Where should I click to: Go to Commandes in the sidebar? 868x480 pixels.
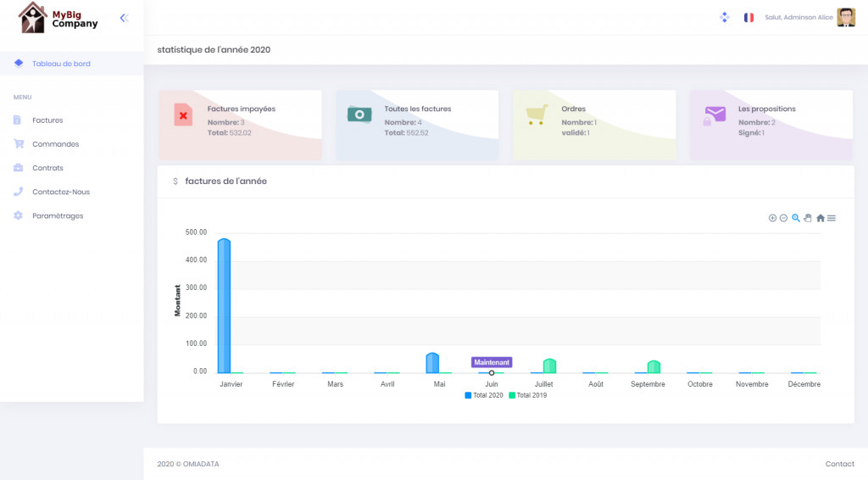(55, 144)
